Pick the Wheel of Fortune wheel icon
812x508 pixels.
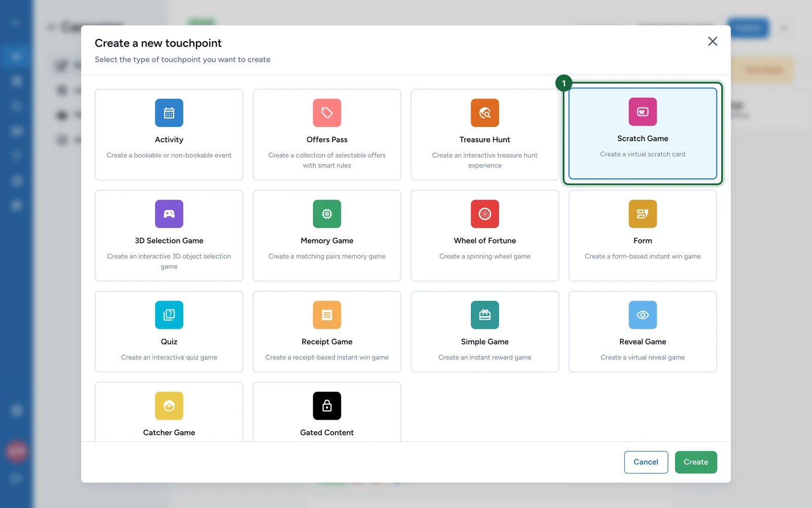(x=485, y=214)
